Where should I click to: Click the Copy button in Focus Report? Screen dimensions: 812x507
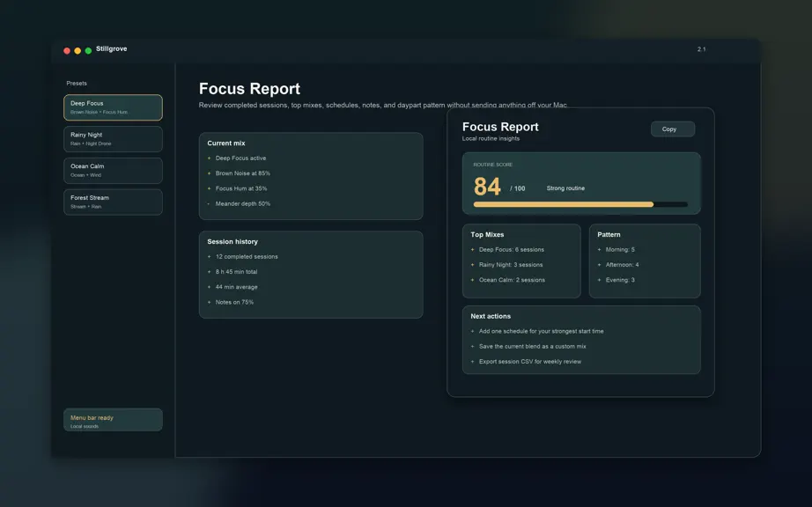(x=673, y=129)
